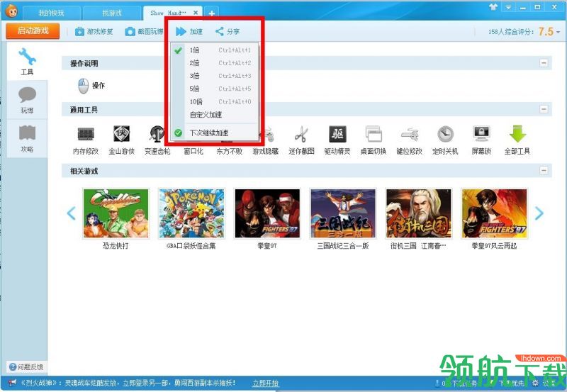The width and height of the screenshot is (567, 392).
Task: Open the GBA口袋妖怪合集 Pokemon thumbnail
Action: pos(191,213)
